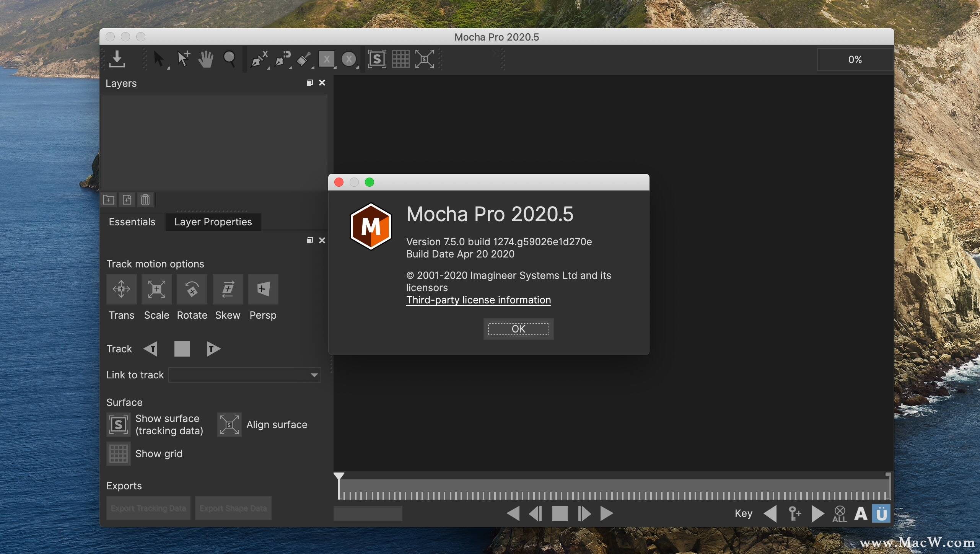Stop playback in the timeline
980x554 pixels.
tap(560, 513)
